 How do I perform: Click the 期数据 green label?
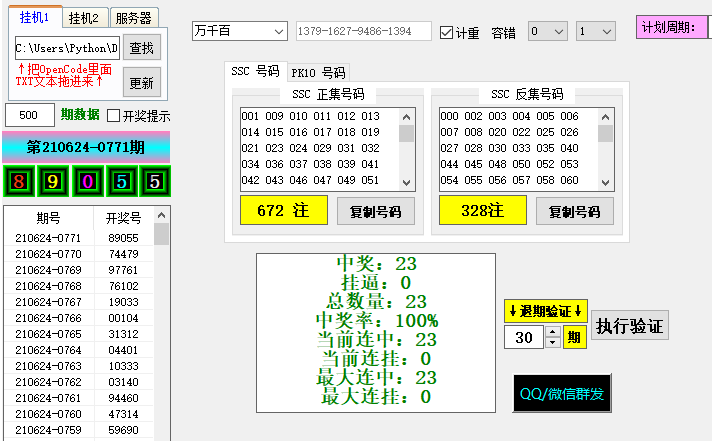(80, 114)
